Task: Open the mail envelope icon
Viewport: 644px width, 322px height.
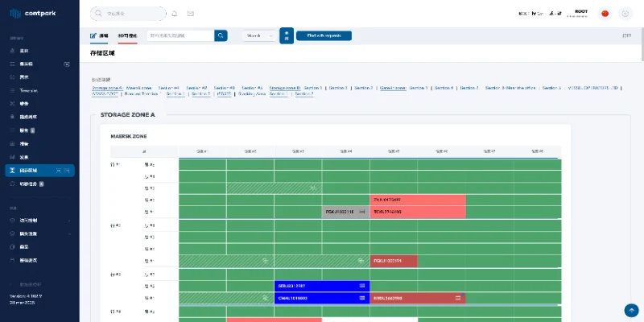Action: 191,14
